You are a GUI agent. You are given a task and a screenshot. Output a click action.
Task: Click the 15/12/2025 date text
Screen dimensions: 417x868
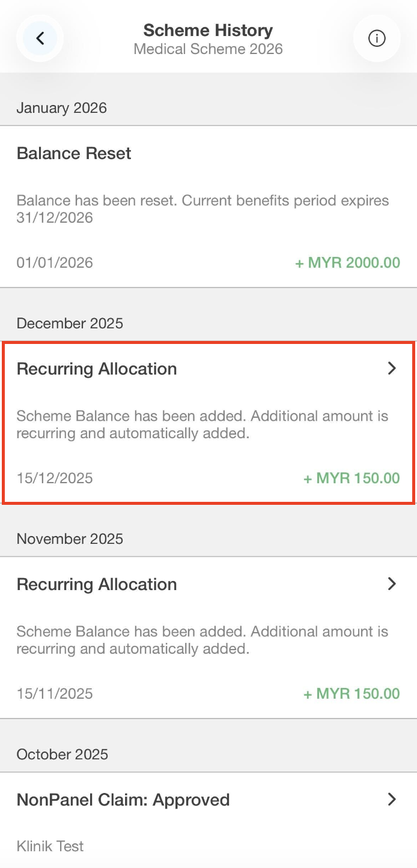(x=55, y=478)
